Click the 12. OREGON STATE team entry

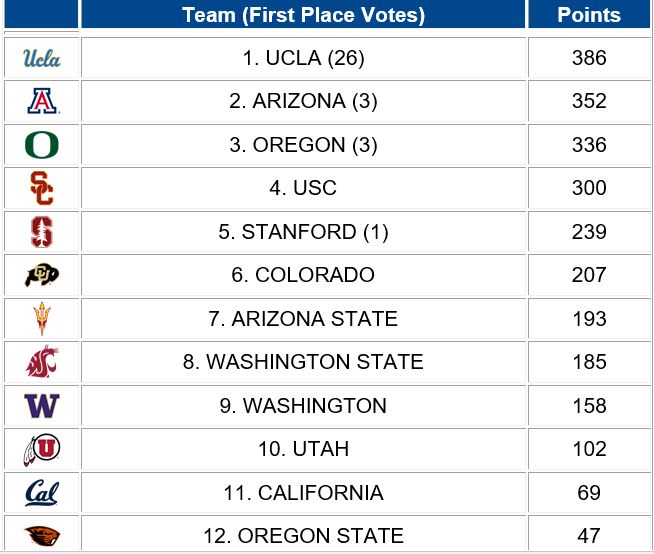(x=303, y=536)
